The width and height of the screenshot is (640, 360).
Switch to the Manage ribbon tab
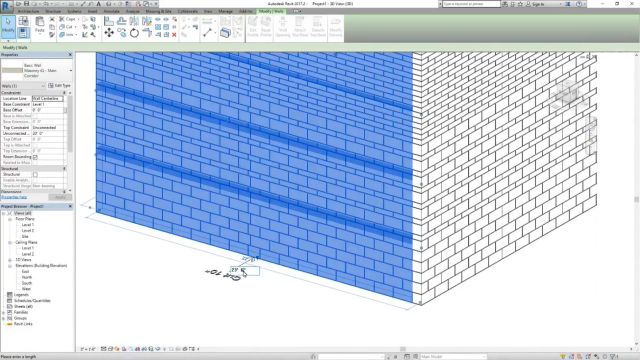click(225, 11)
